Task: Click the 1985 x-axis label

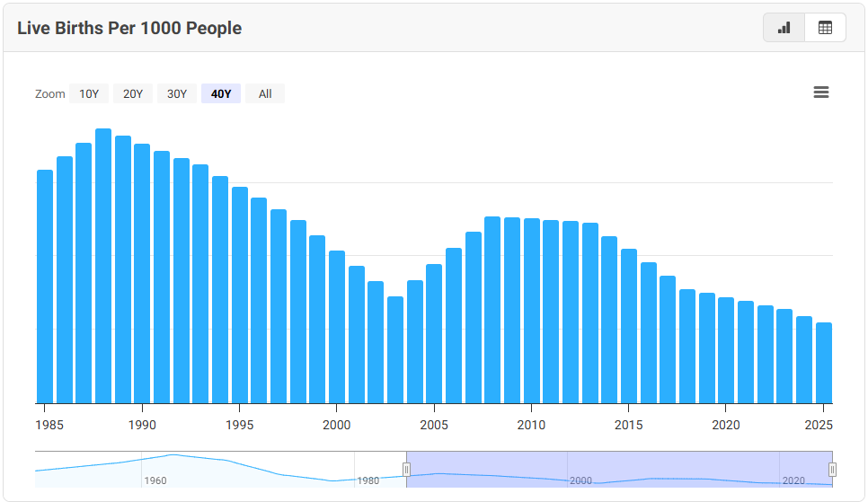Action: click(49, 425)
